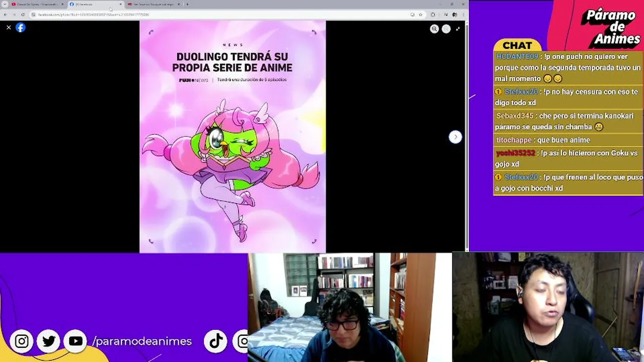The height and width of the screenshot is (362, 644).
Task: Go to next photo with right arrow
Action: 455,137
